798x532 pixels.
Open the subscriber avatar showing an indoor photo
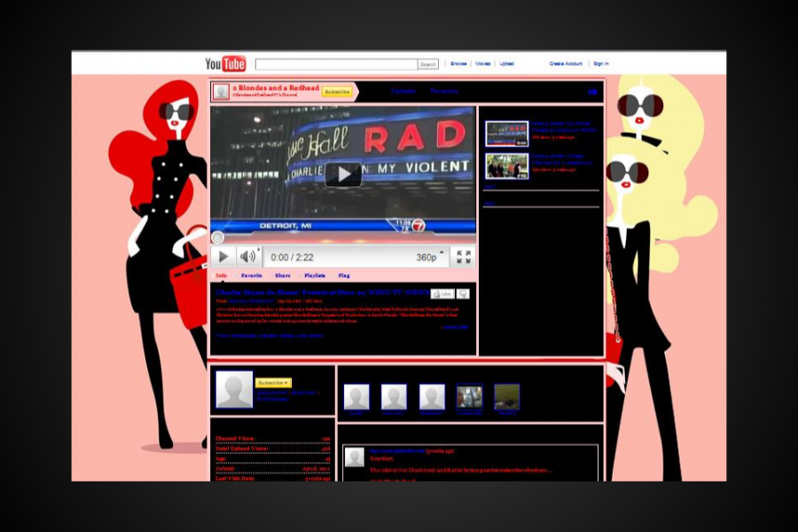pyautogui.click(x=469, y=396)
